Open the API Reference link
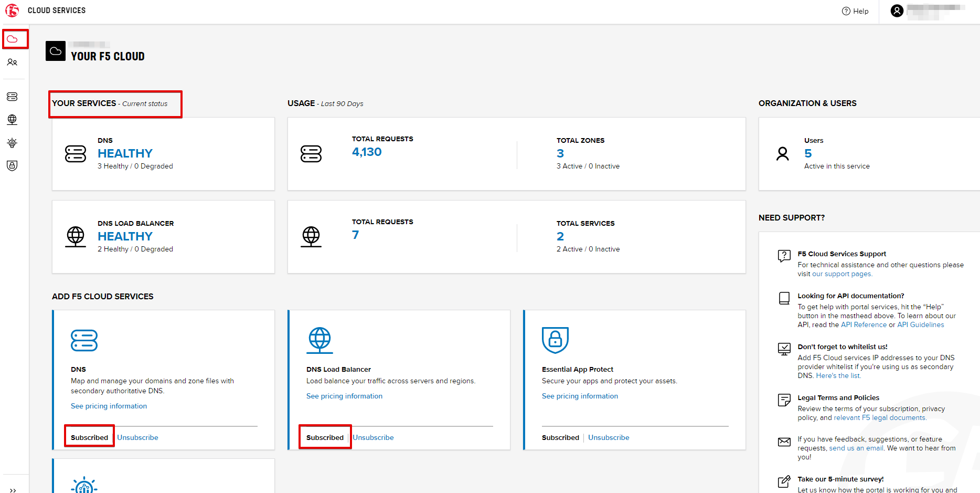Viewport: 980px width, 493px height. point(864,325)
